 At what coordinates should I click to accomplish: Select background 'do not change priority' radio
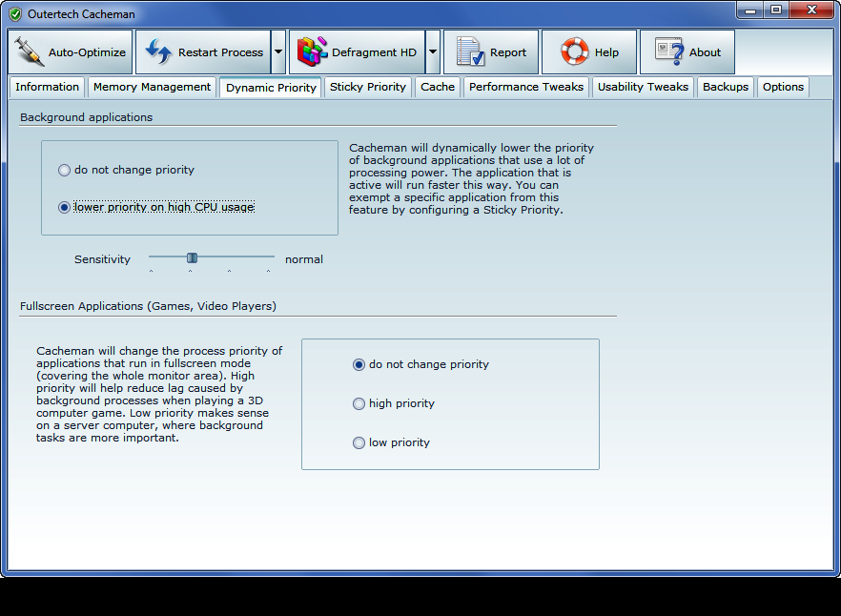tap(65, 170)
